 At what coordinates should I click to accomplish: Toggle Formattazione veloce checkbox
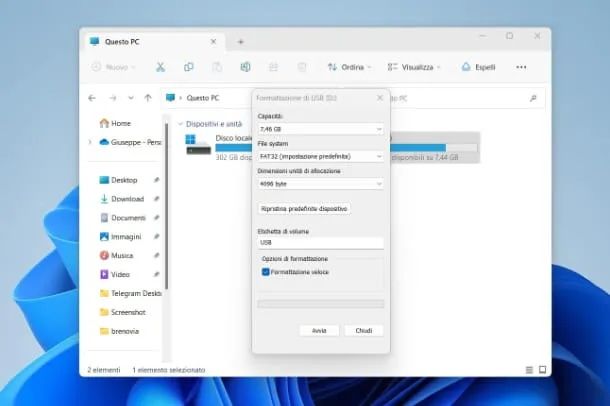(x=266, y=272)
